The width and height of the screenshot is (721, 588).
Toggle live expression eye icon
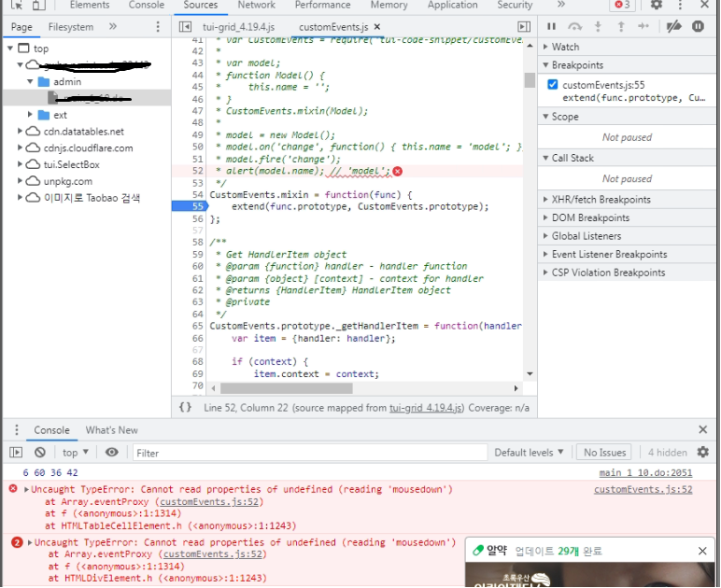[112, 453]
